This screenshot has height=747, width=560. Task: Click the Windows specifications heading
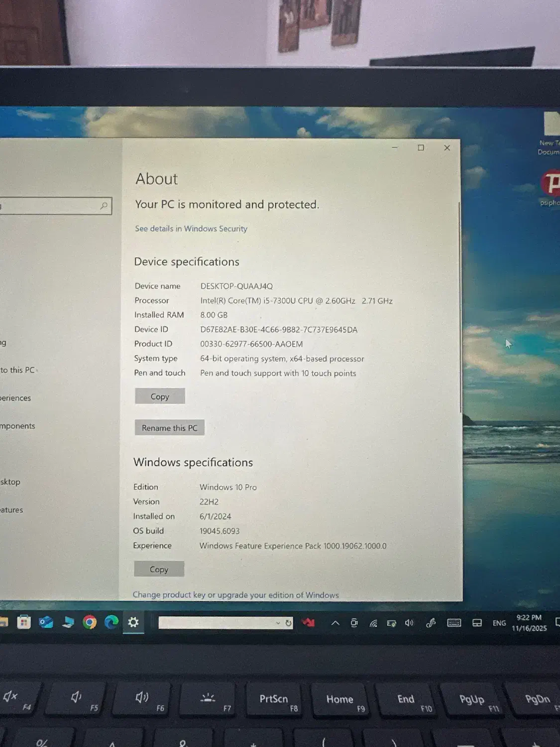(x=193, y=463)
